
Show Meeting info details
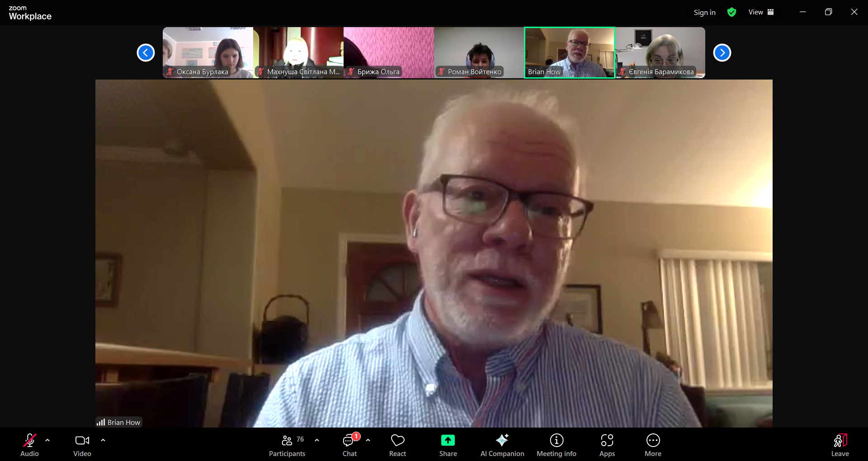click(x=556, y=445)
